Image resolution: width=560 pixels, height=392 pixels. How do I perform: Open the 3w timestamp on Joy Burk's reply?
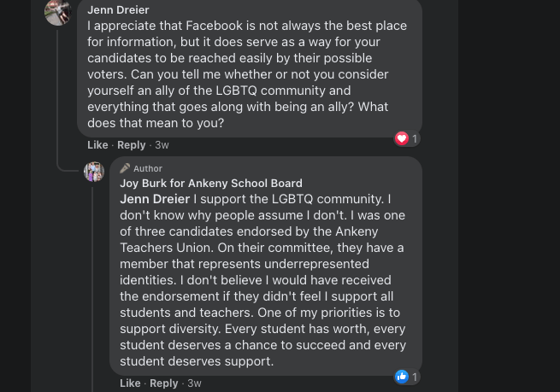click(x=194, y=383)
